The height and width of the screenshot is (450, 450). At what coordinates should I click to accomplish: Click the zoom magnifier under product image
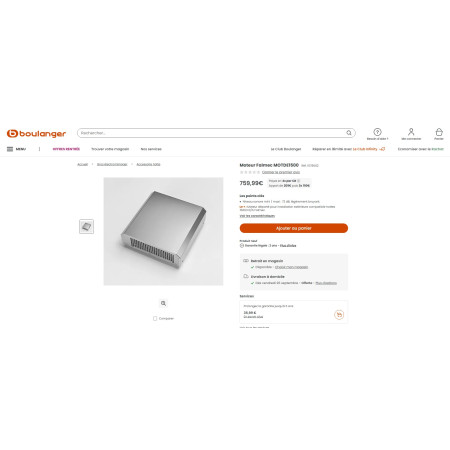point(163,303)
